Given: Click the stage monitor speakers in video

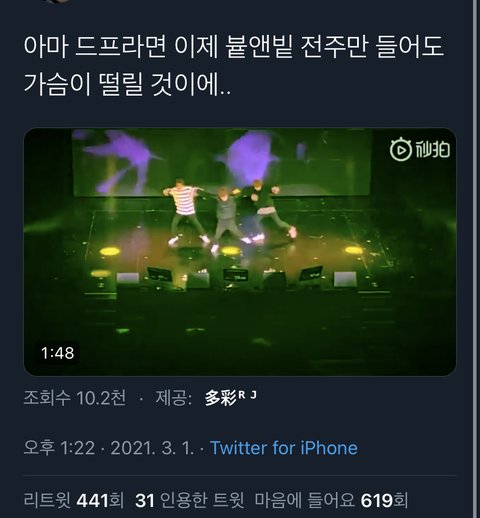Looking at the screenshot, I should tap(237, 277).
